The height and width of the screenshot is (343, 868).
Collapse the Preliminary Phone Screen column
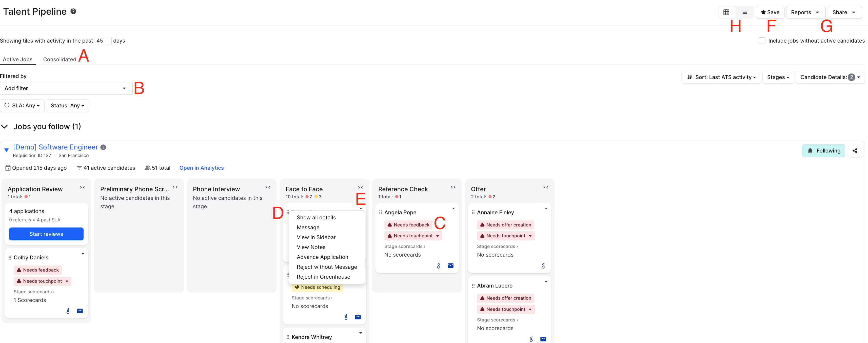click(175, 187)
